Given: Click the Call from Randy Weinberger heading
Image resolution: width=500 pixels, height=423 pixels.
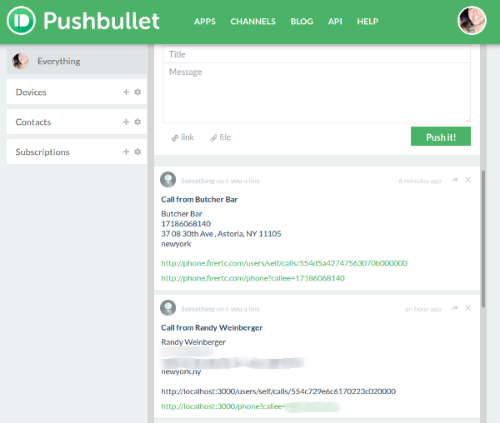Looking at the screenshot, I should point(212,328).
